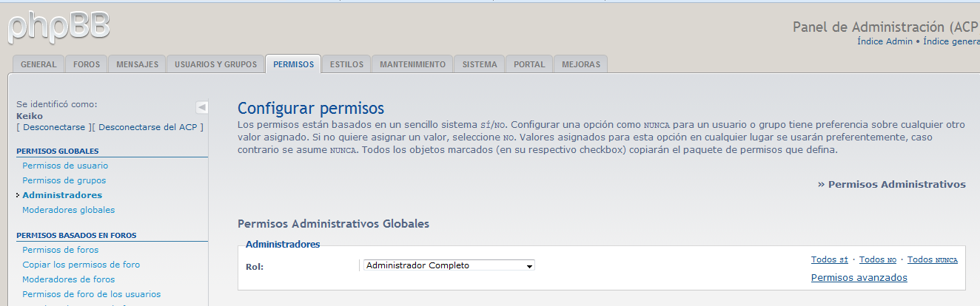Select the Permisos tab
Image resolution: width=980 pixels, height=306 pixels.
pos(293,64)
